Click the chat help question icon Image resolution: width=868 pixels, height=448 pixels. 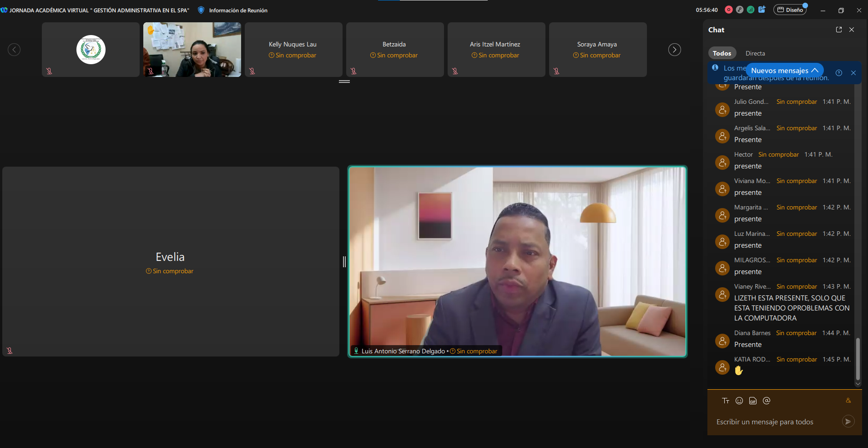pyautogui.click(x=839, y=73)
